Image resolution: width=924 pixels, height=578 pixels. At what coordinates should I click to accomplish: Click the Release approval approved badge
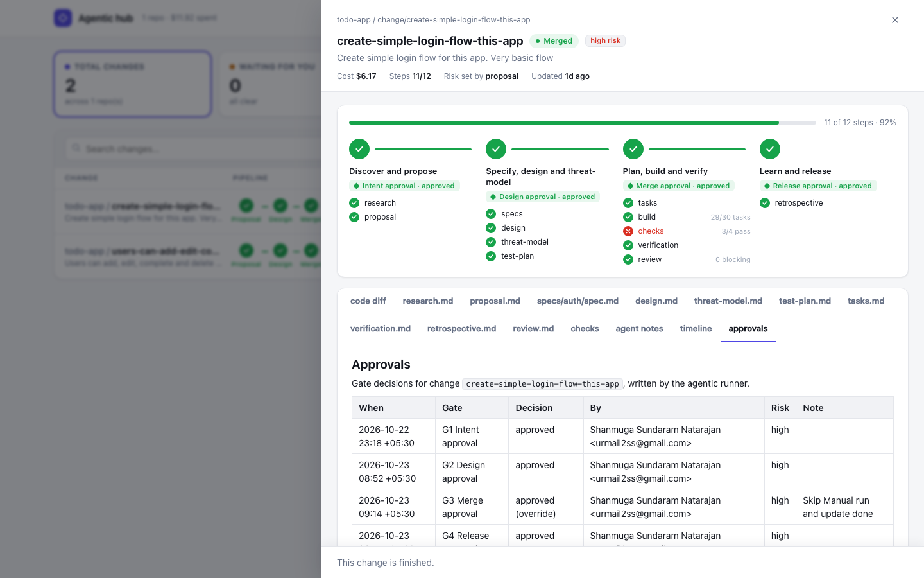pyautogui.click(x=818, y=186)
